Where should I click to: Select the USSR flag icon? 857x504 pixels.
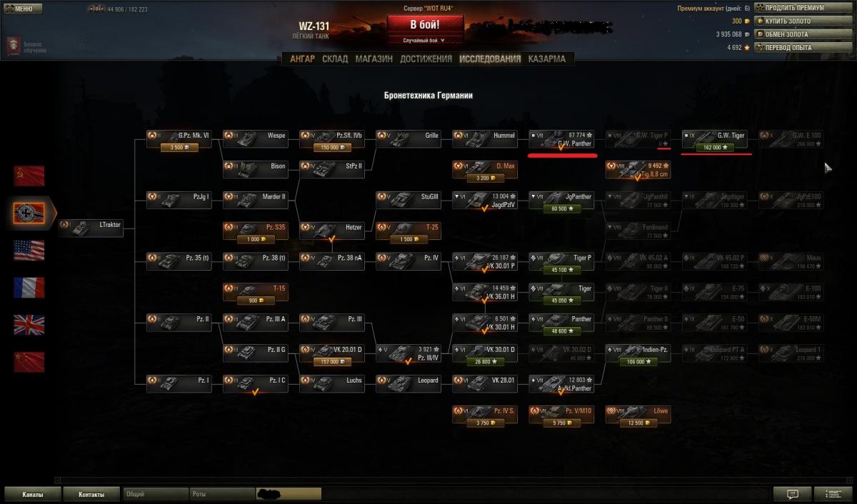(x=29, y=176)
